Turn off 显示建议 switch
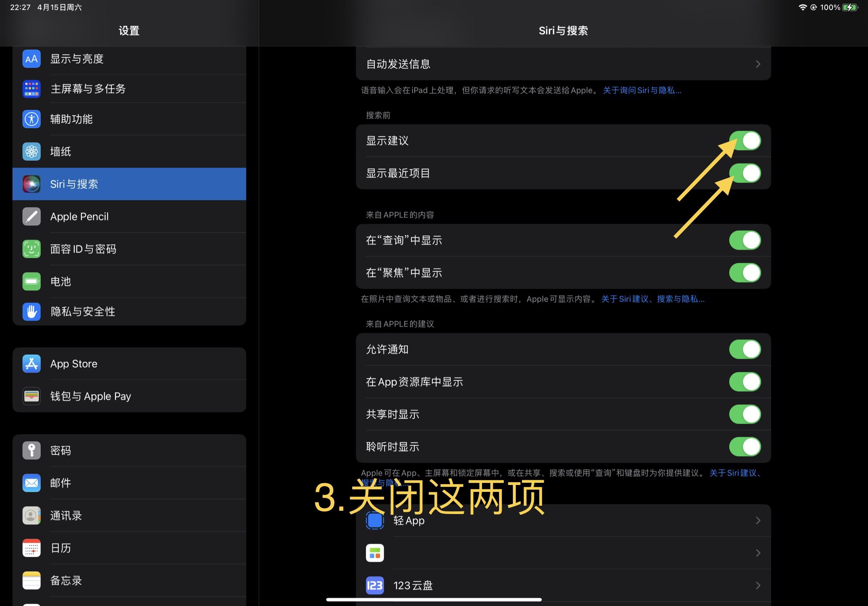Screen dimensions: 868x606 click(745, 141)
